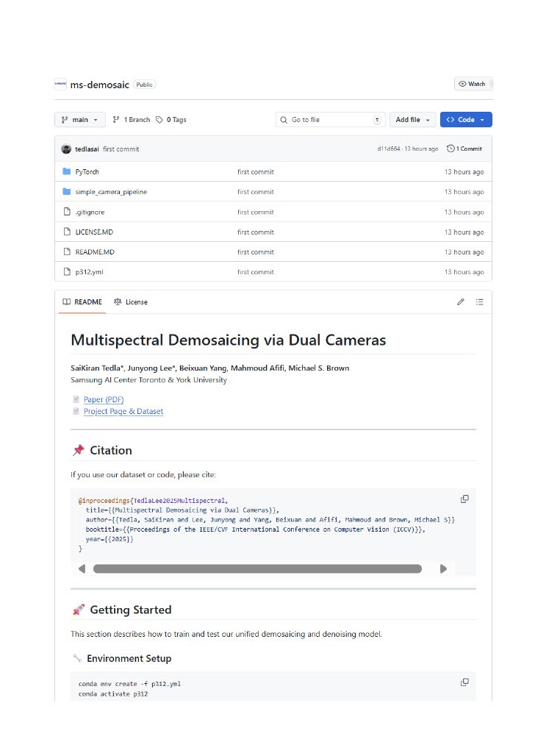Click simple_camera_pipeline folder icon

click(x=67, y=192)
